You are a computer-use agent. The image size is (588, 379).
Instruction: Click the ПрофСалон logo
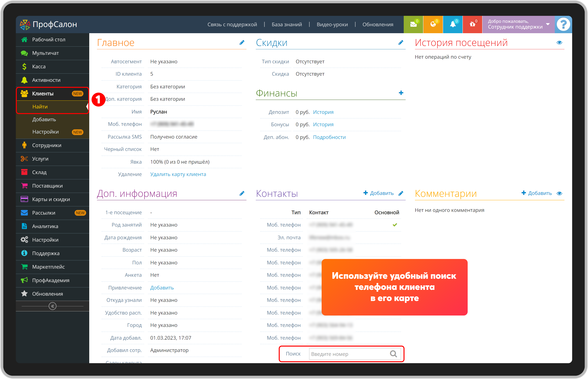(48, 24)
